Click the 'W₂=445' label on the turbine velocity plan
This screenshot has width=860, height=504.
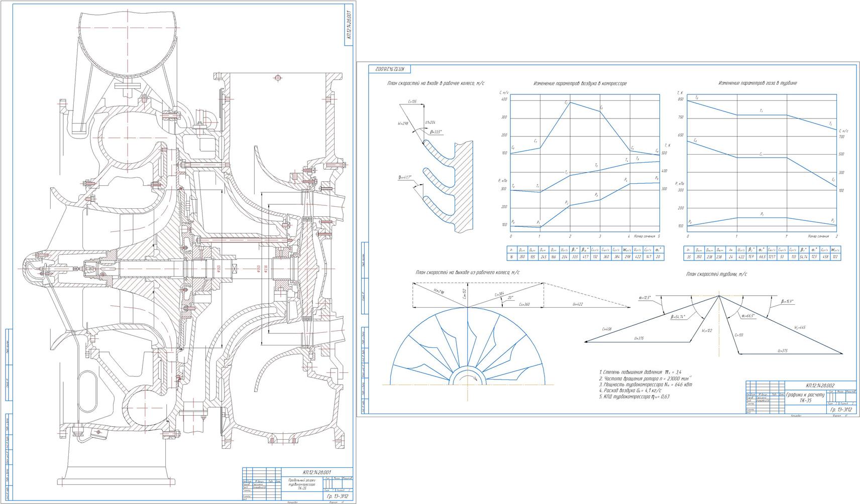click(x=800, y=328)
